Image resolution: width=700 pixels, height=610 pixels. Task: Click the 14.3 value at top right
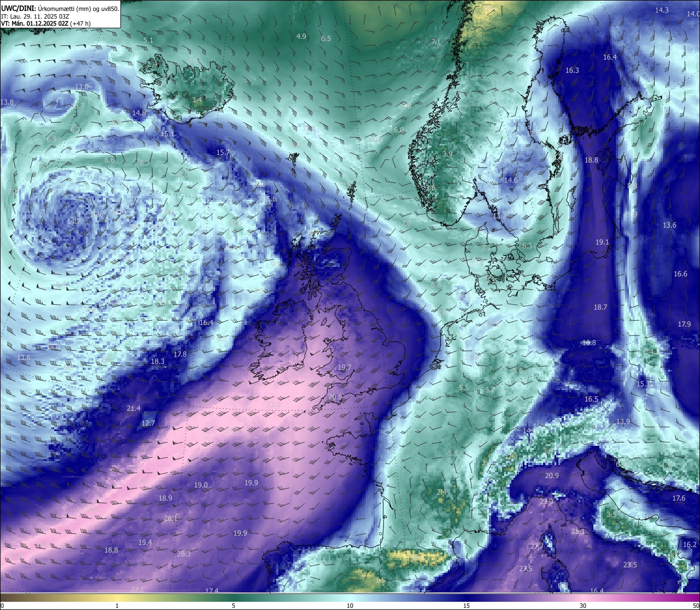[x=662, y=10]
